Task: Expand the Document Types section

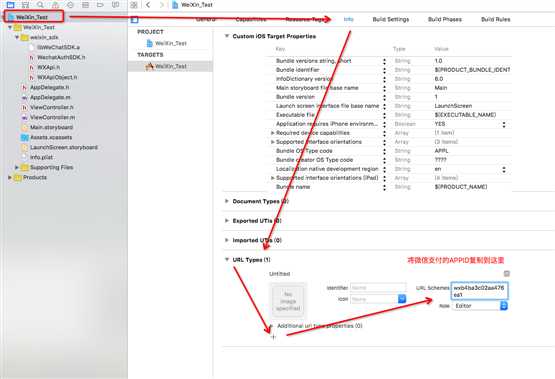Action: 227,201
